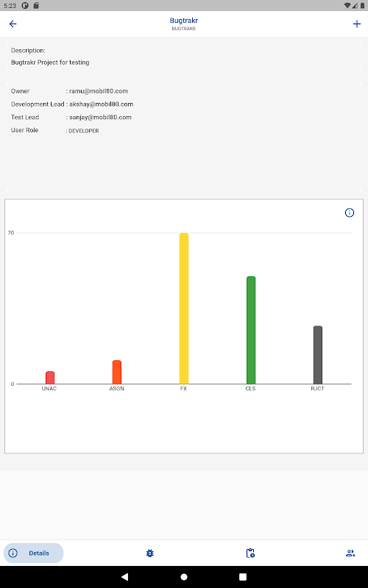Select the gray RJCT bar
The width and height of the screenshot is (368, 588).
click(x=318, y=355)
